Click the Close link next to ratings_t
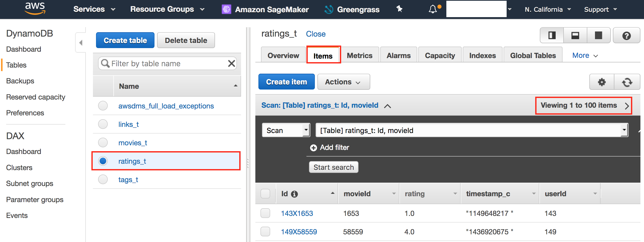 click(x=316, y=34)
